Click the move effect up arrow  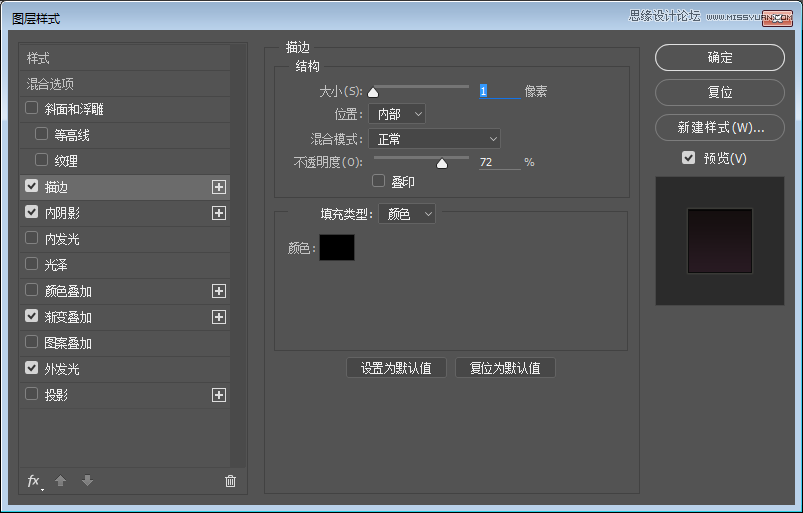[x=60, y=481]
